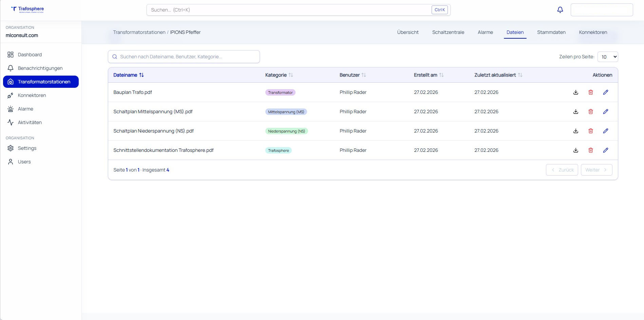Edit the Schnittstellendokumentation Trafosphere.pdf entry
The height and width of the screenshot is (320, 644).
click(605, 150)
